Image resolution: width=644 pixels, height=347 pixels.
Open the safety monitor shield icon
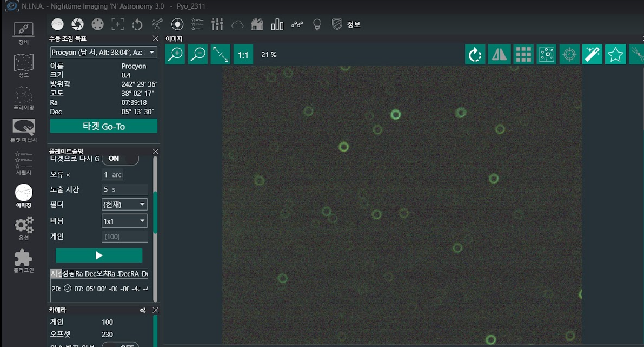(x=337, y=24)
